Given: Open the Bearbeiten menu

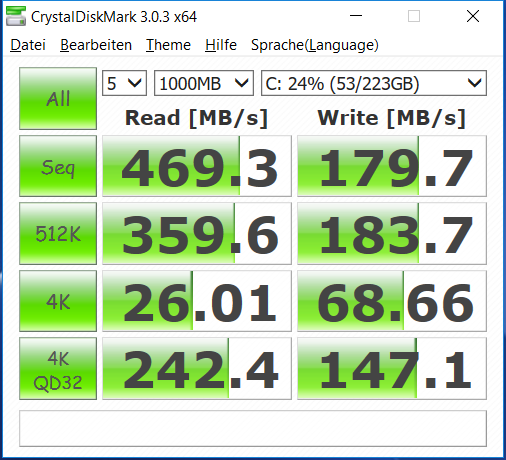Looking at the screenshot, I should 96,45.
